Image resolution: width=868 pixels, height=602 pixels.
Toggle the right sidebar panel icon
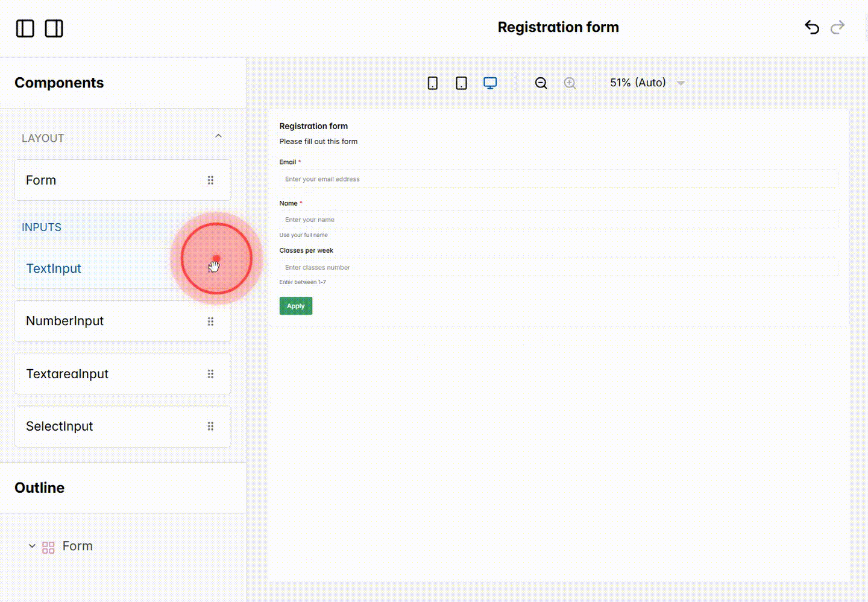click(x=54, y=28)
